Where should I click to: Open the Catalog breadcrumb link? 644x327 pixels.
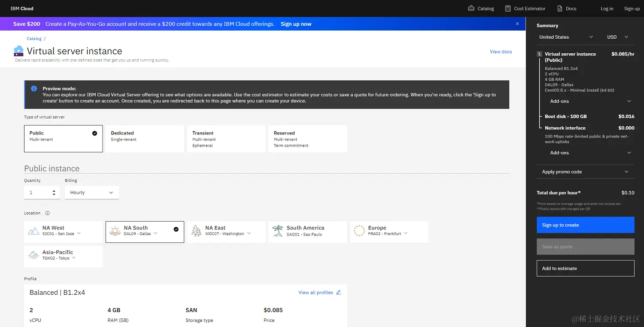click(x=34, y=38)
